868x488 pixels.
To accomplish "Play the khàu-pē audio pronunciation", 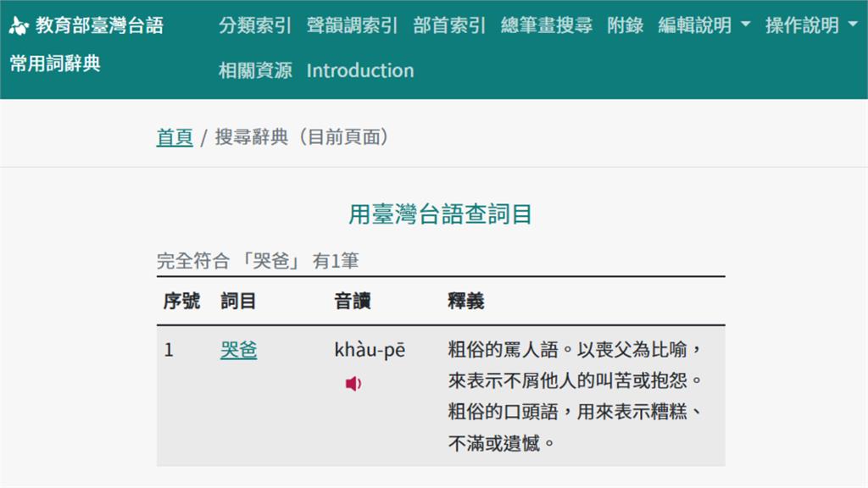I will pyautogui.click(x=353, y=384).
